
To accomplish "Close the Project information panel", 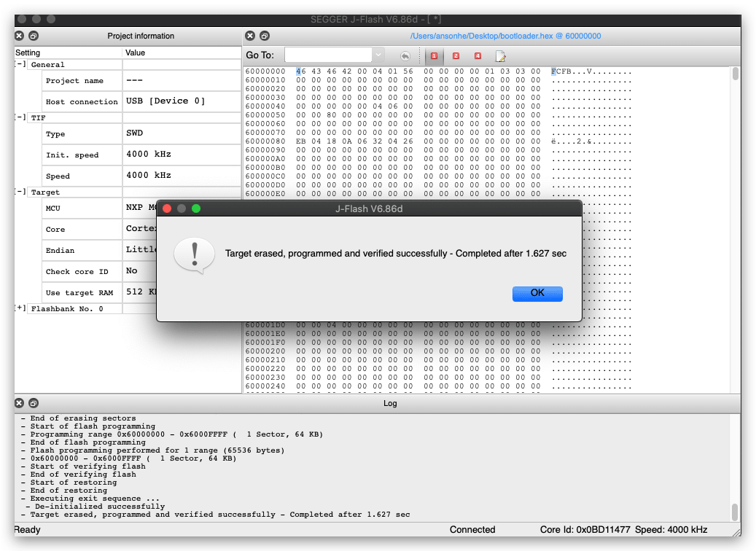I will click(19, 36).
